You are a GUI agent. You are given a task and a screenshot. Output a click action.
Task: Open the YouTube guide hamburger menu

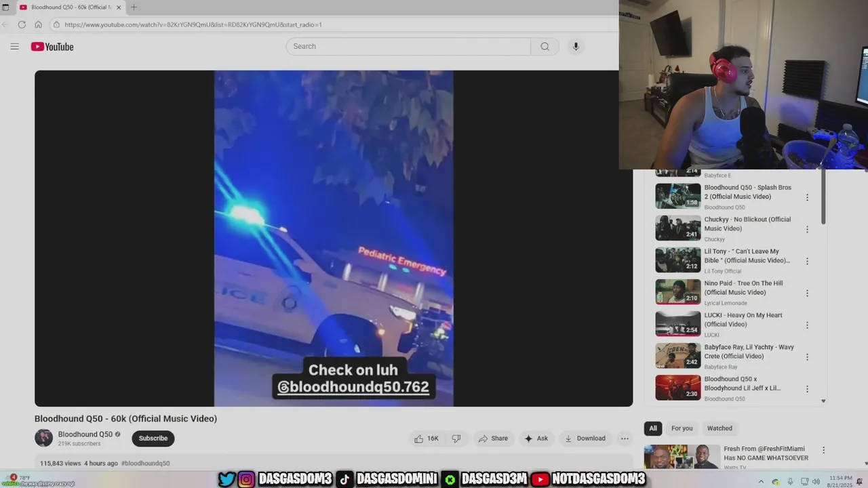tap(14, 47)
